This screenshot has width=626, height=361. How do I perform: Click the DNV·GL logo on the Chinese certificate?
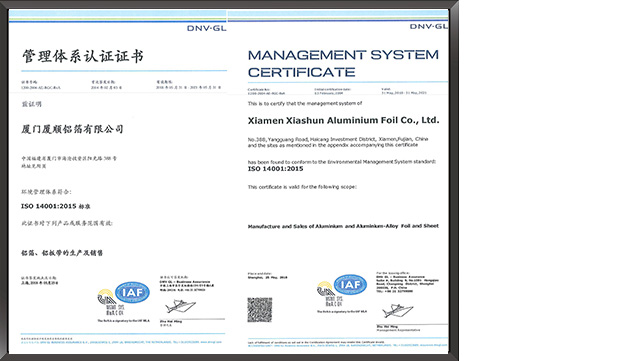coord(206,28)
